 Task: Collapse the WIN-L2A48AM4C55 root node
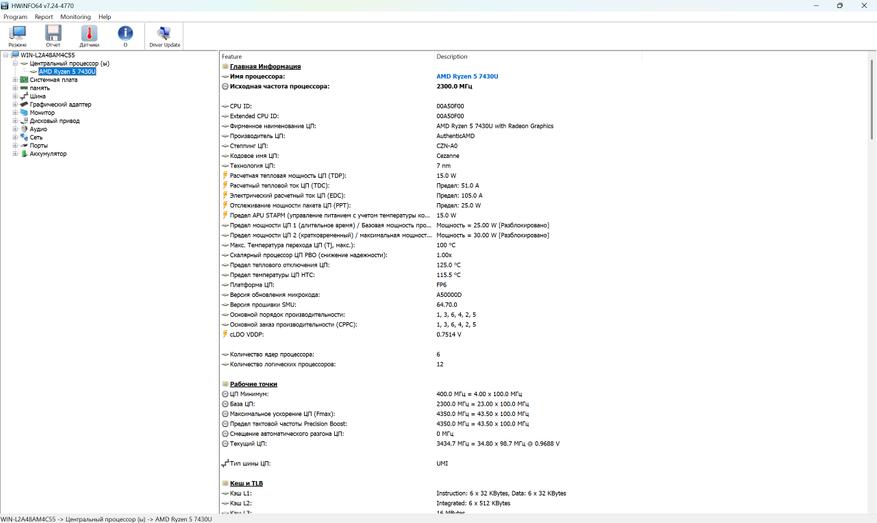[x=6, y=55]
